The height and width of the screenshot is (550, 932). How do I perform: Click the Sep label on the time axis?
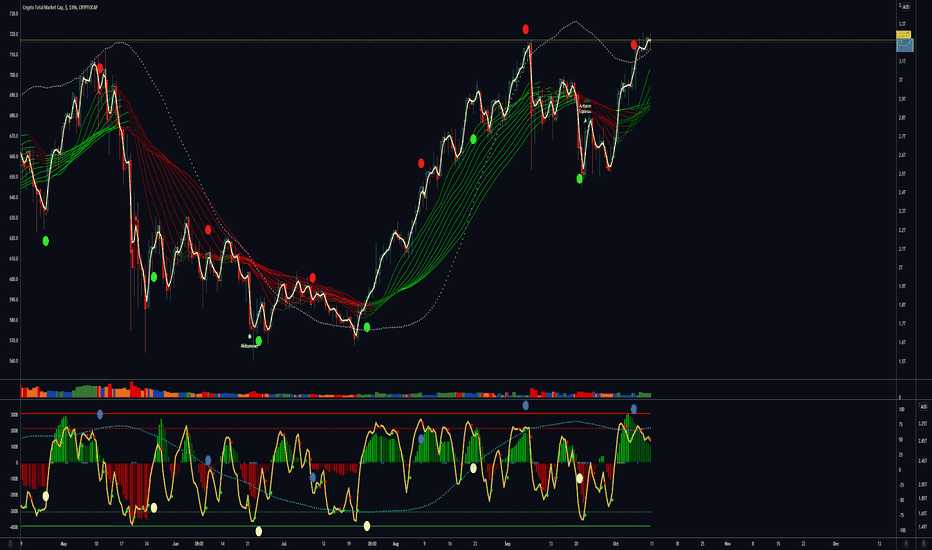508,543
